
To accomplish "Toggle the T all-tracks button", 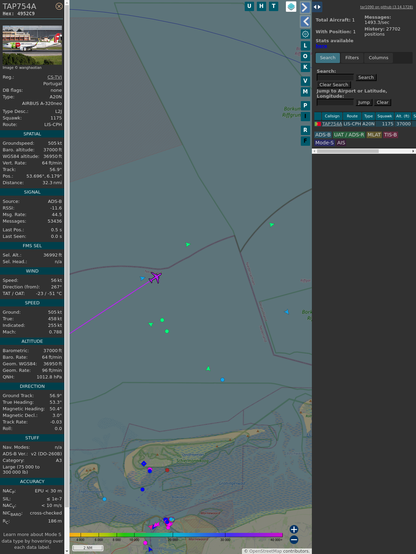I will 273,6.
